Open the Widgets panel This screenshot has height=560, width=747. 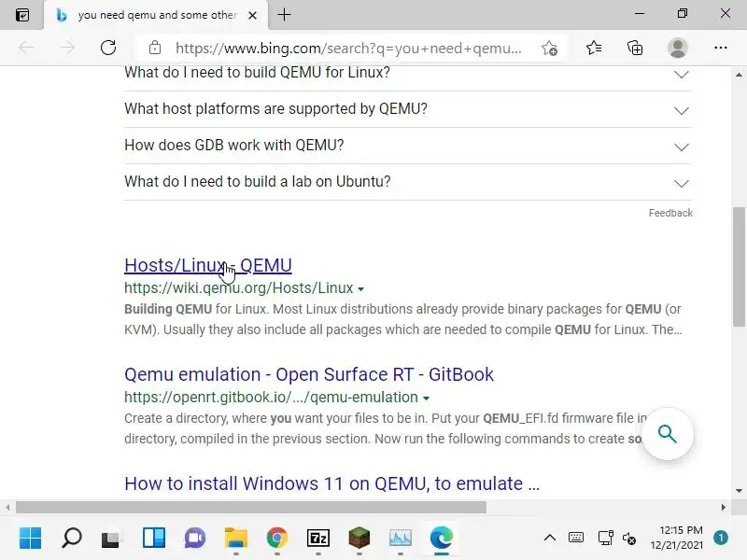pos(153,539)
